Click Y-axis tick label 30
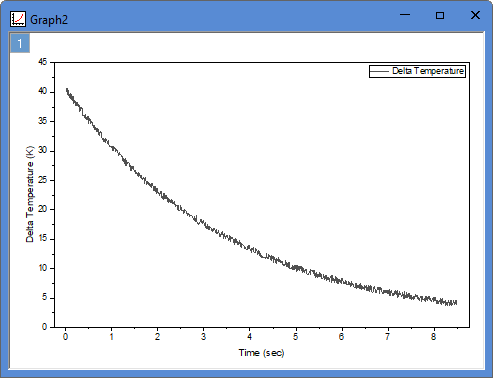The height and width of the screenshot is (378, 493). point(43,150)
